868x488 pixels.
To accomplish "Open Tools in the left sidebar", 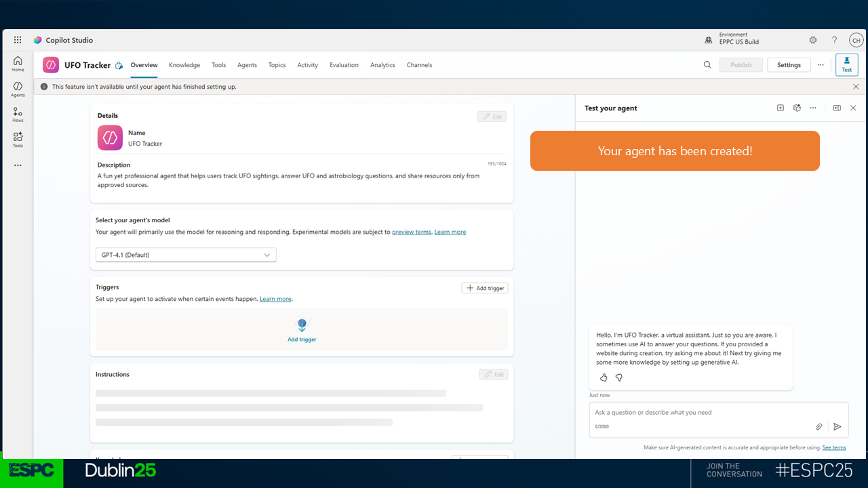I will point(18,140).
